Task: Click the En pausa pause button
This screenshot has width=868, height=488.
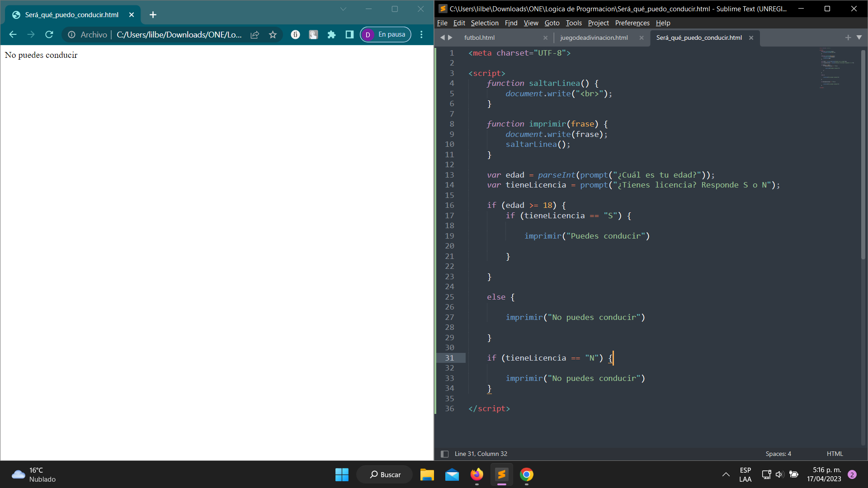Action: coord(386,34)
